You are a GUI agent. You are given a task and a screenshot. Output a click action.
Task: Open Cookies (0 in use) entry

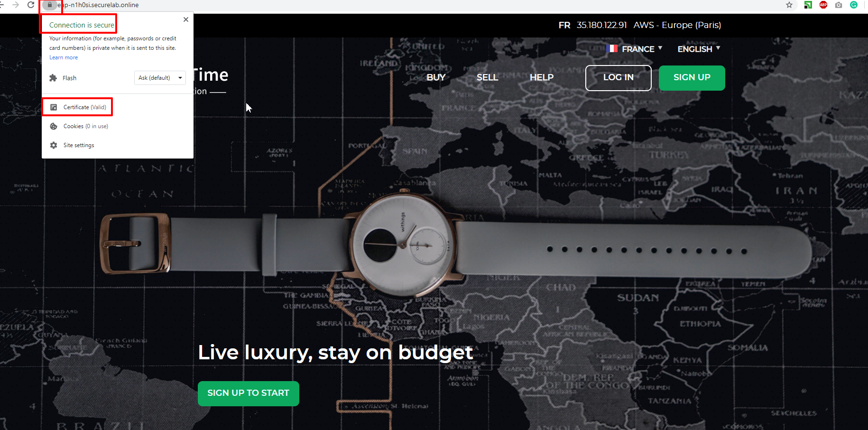(x=79, y=126)
